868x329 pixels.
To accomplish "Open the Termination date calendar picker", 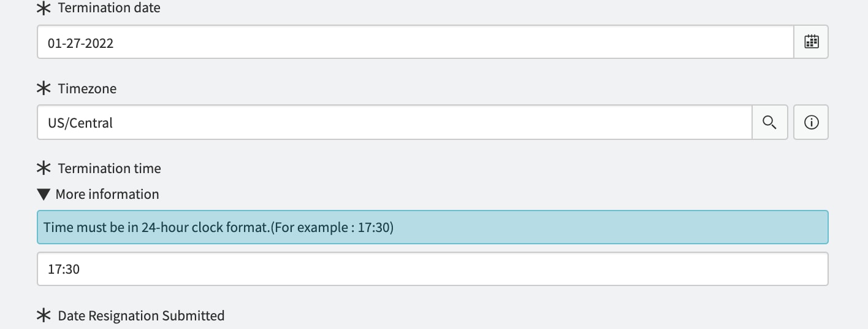I will pos(811,42).
